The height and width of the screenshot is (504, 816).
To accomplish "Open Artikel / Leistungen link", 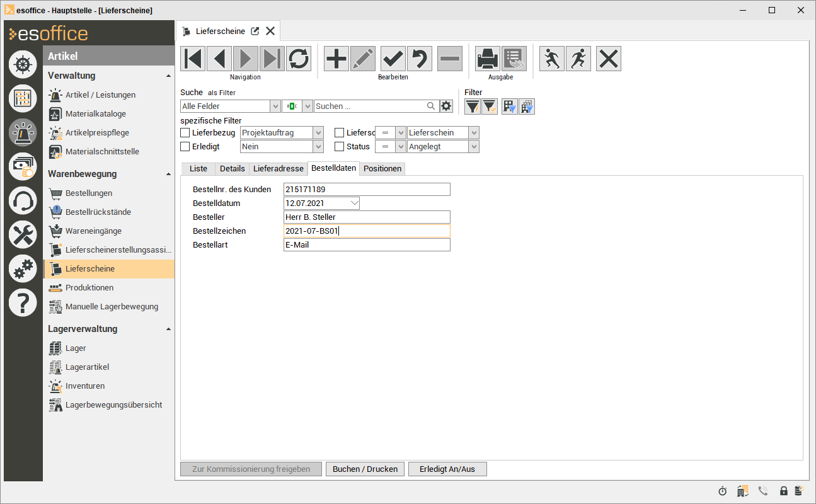I will 100,95.
